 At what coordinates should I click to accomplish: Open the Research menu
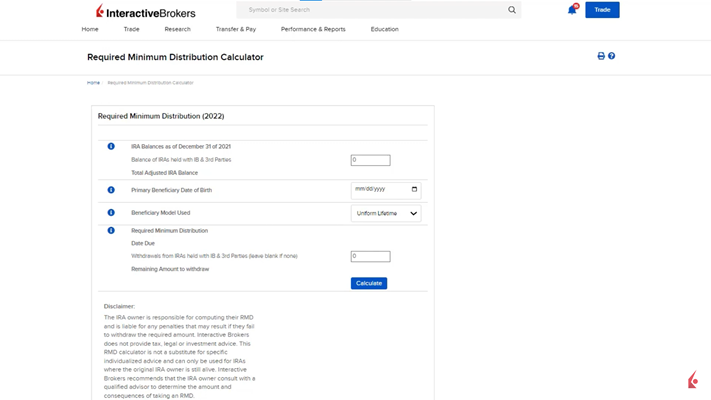coord(177,29)
